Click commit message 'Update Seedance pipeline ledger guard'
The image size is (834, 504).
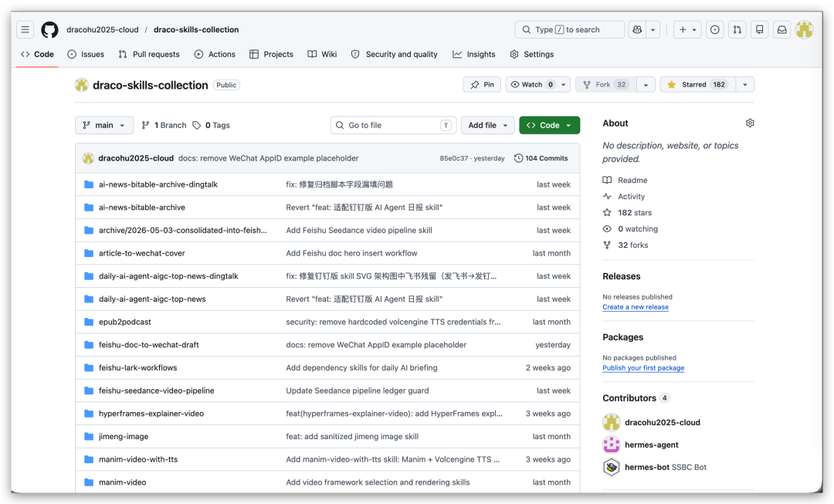[x=358, y=391]
